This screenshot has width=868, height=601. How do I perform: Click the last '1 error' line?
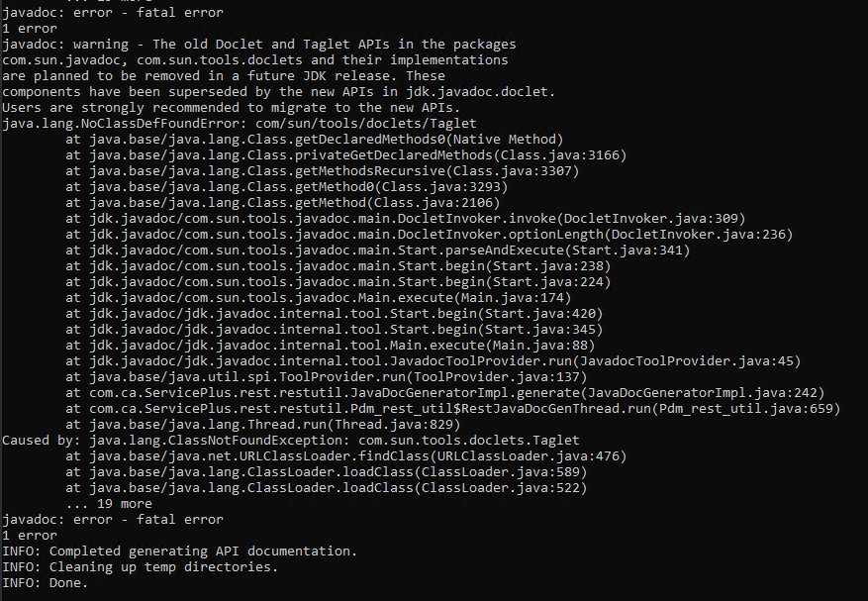[x=30, y=536]
